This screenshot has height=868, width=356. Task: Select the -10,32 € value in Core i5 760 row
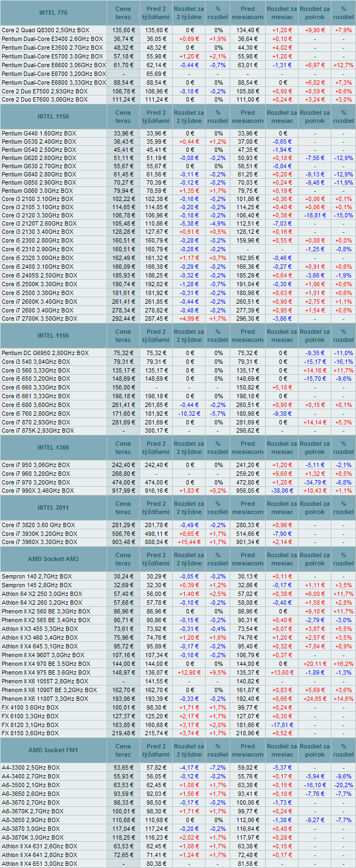pos(189,414)
